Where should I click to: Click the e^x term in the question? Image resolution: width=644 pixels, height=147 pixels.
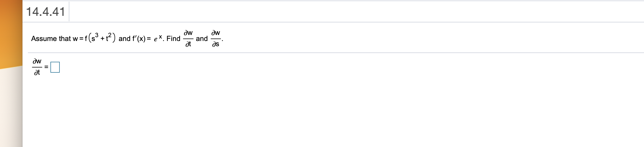[x=158, y=38]
